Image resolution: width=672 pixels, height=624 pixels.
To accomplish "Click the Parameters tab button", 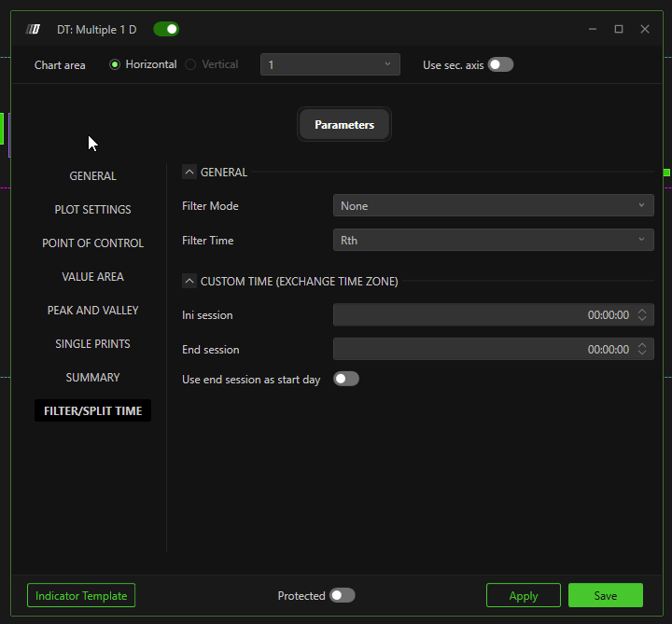I will coord(343,124).
